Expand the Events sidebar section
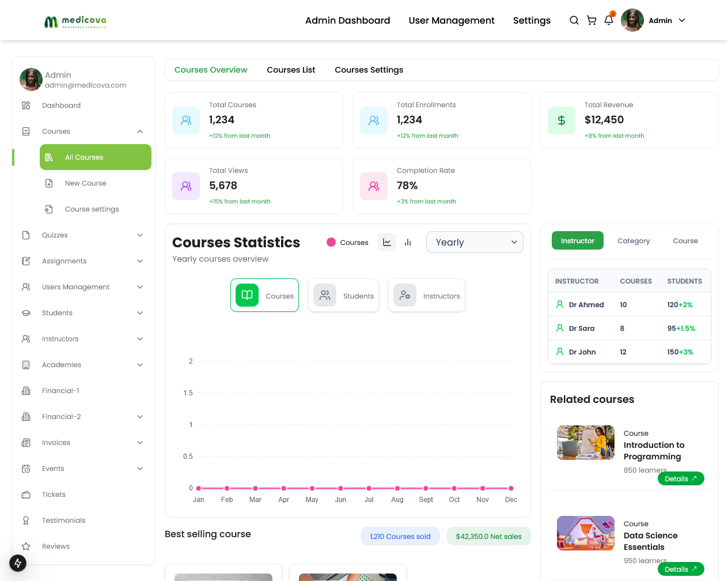The height and width of the screenshot is (581, 728). 140,469
